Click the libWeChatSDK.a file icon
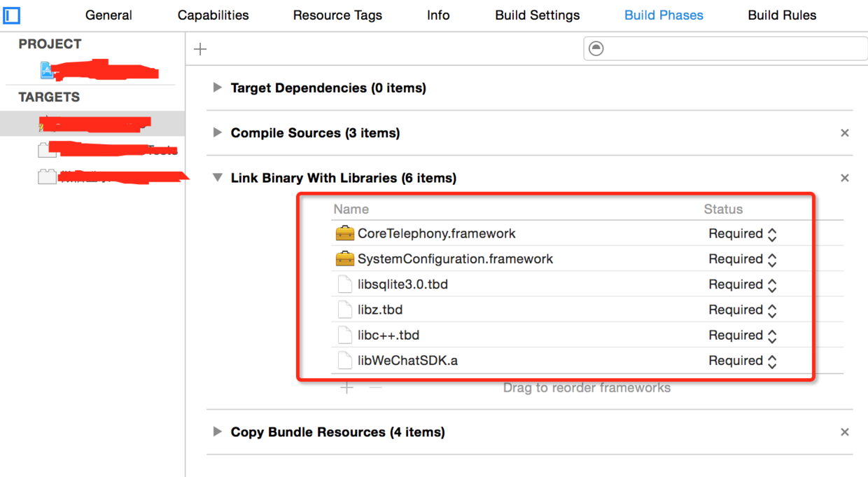The height and width of the screenshot is (477, 868). tap(344, 361)
